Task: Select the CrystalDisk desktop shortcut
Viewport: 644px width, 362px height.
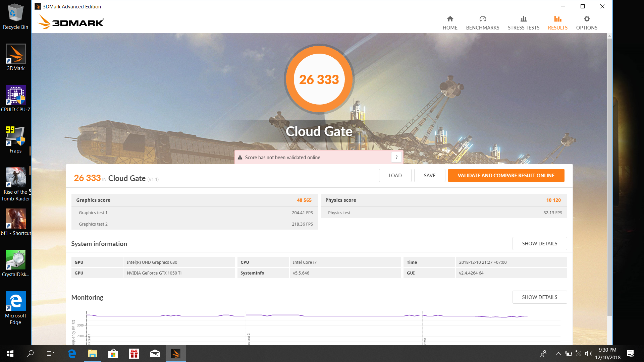Action: pos(15,263)
